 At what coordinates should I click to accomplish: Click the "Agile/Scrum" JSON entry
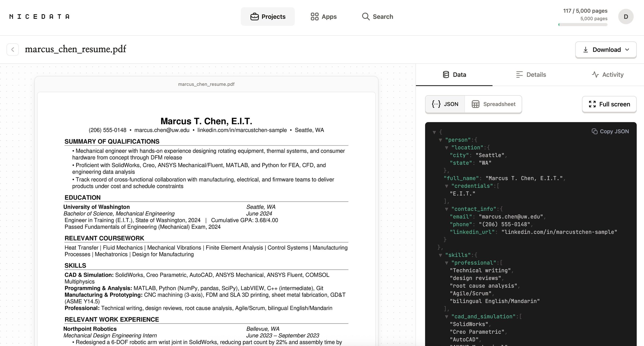click(x=471, y=293)
